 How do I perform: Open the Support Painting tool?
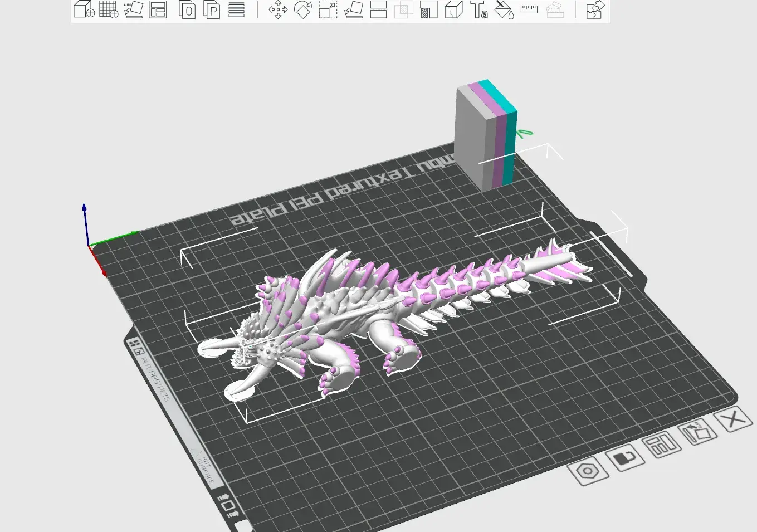[429, 9]
